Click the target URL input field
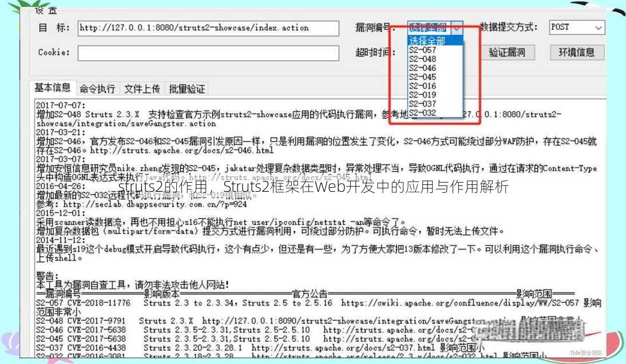Image resolution: width=626 pixels, height=364 pixels. click(x=208, y=28)
